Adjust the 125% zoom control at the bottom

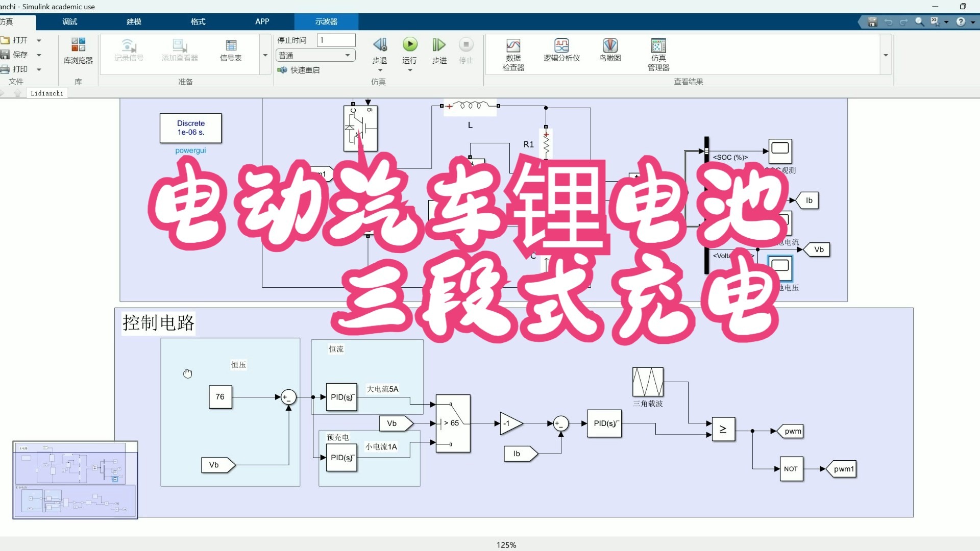click(506, 544)
